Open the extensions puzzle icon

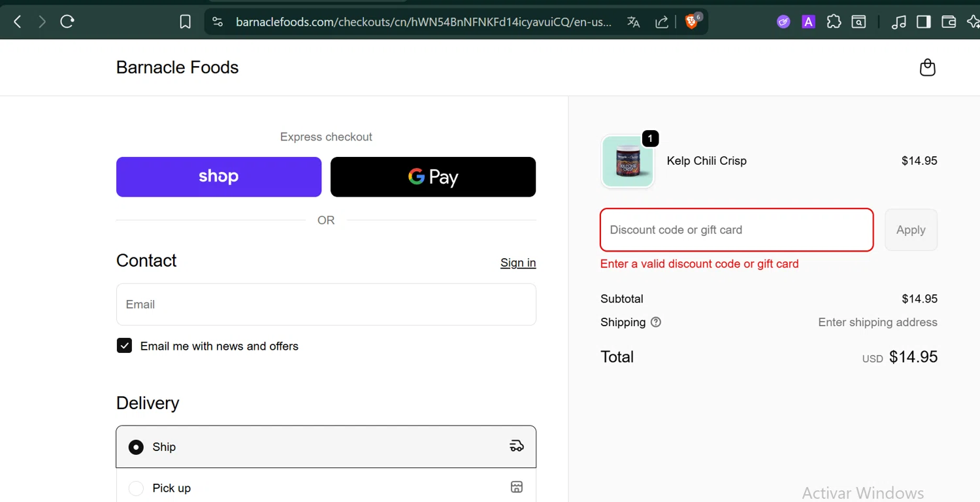pos(834,22)
